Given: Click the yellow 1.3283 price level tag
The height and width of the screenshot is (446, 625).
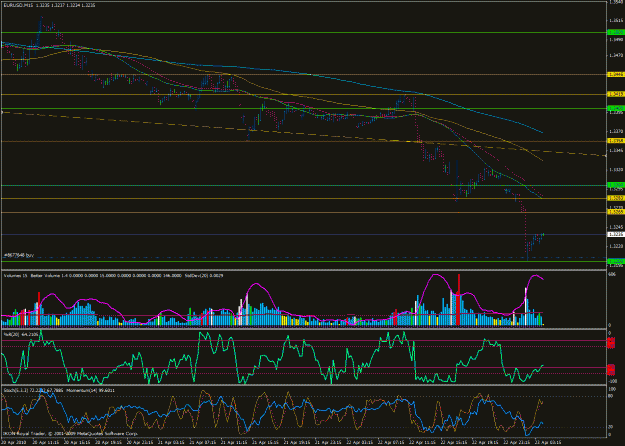Looking at the screenshot, I should pyautogui.click(x=615, y=198).
